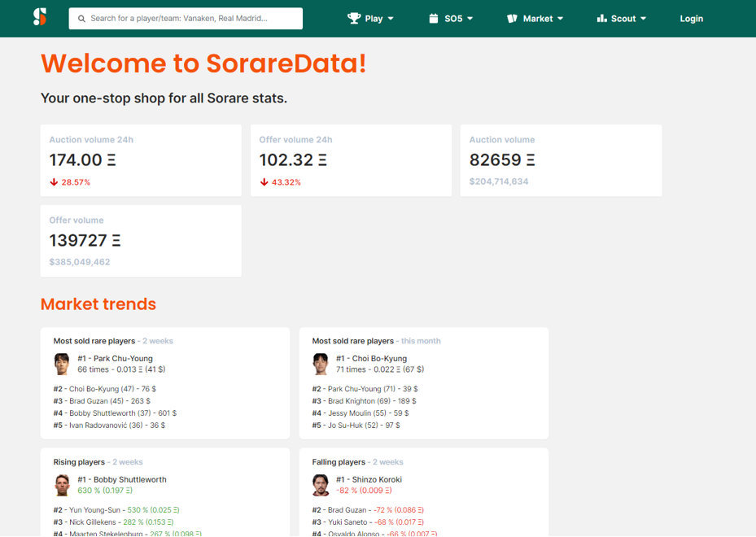Open the SO5 menu
Image resolution: width=756 pixels, height=537 pixels.
pos(451,19)
